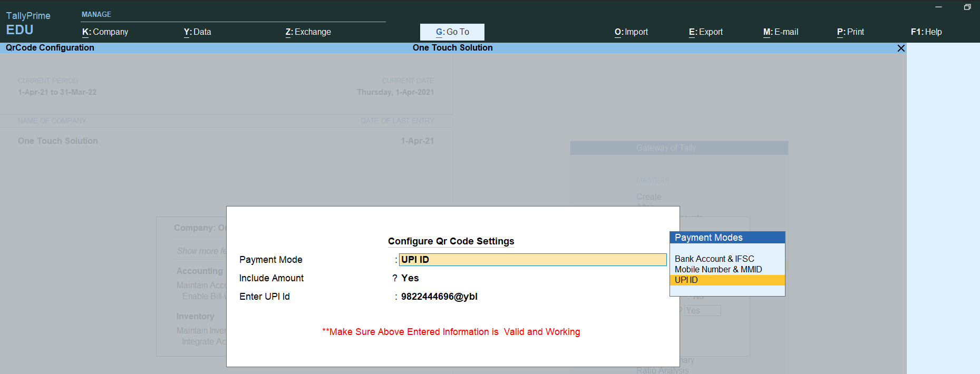Click the QrCode Configuration title text
Image resolution: width=980 pixels, height=374 pixels.
point(50,47)
